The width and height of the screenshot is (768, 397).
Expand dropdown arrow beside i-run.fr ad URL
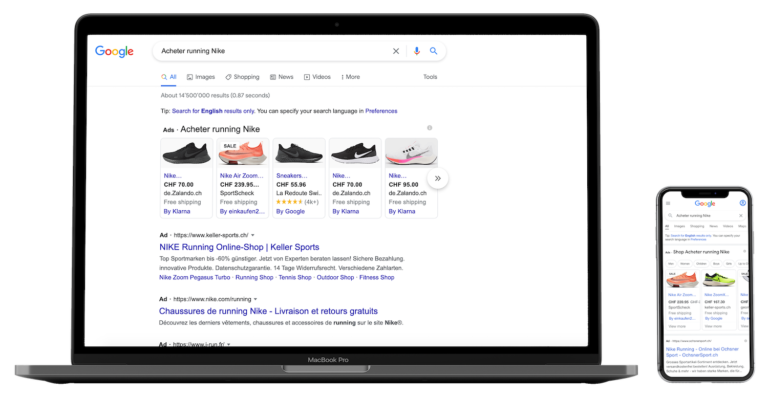229,344
